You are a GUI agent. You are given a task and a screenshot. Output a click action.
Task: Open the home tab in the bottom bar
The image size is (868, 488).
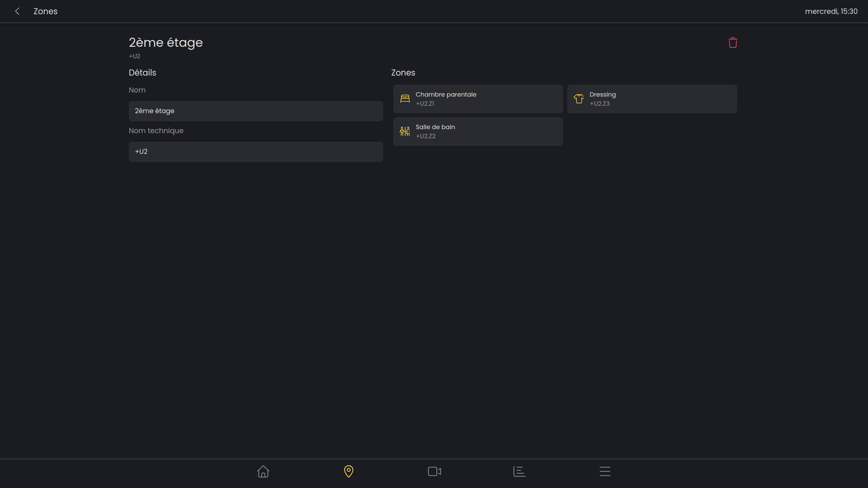[x=263, y=471]
